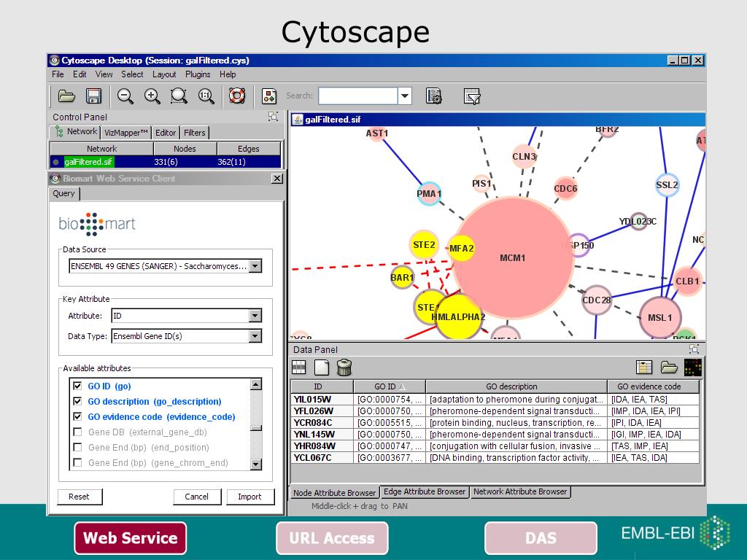Select the yellow STE2 node
This screenshot has width=747, height=560.
(x=424, y=245)
